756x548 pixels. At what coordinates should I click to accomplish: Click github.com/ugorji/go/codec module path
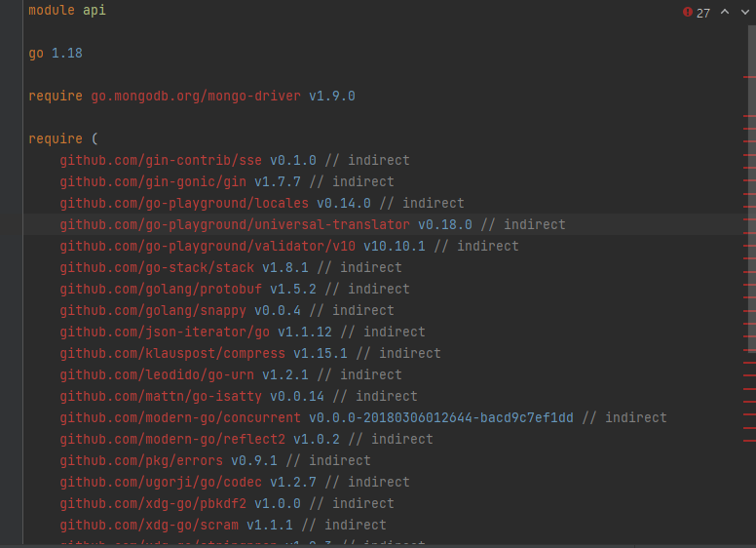[161, 483]
